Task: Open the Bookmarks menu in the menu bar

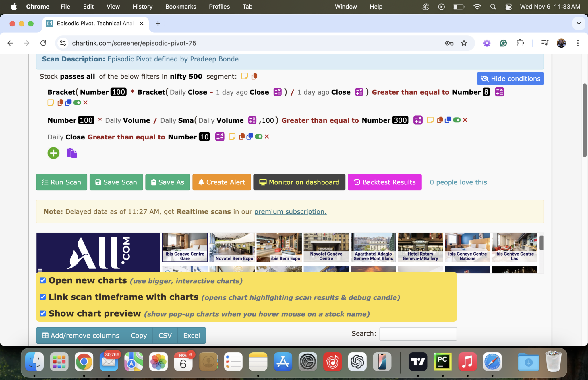Action: pos(181,7)
